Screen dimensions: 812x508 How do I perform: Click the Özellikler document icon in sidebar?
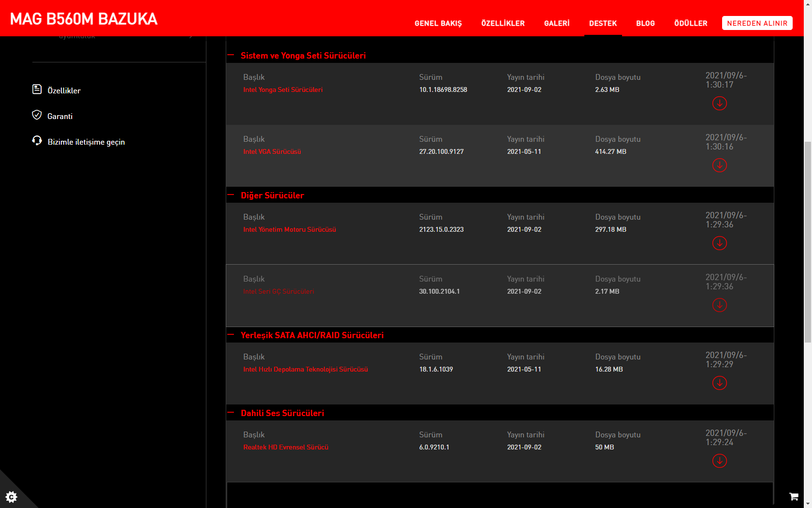pos(37,89)
